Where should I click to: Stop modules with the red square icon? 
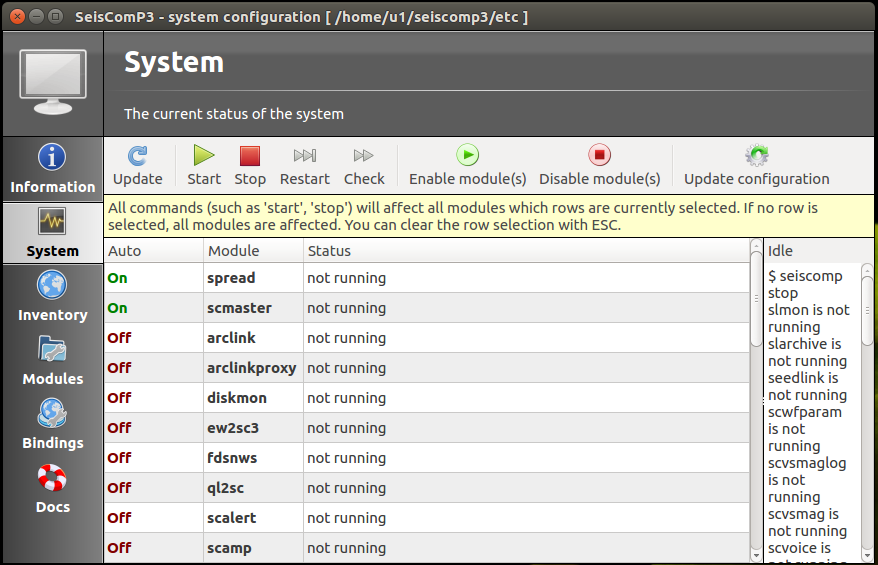(x=250, y=156)
